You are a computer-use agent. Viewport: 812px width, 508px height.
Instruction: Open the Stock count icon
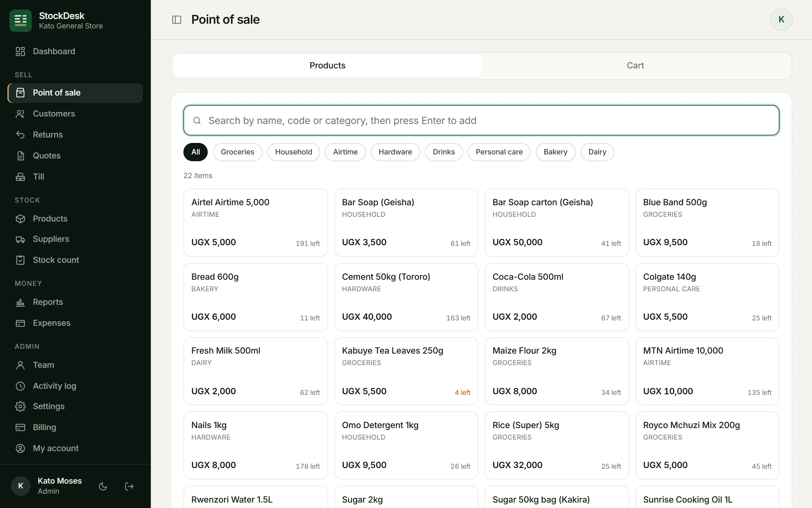[20, 260]
